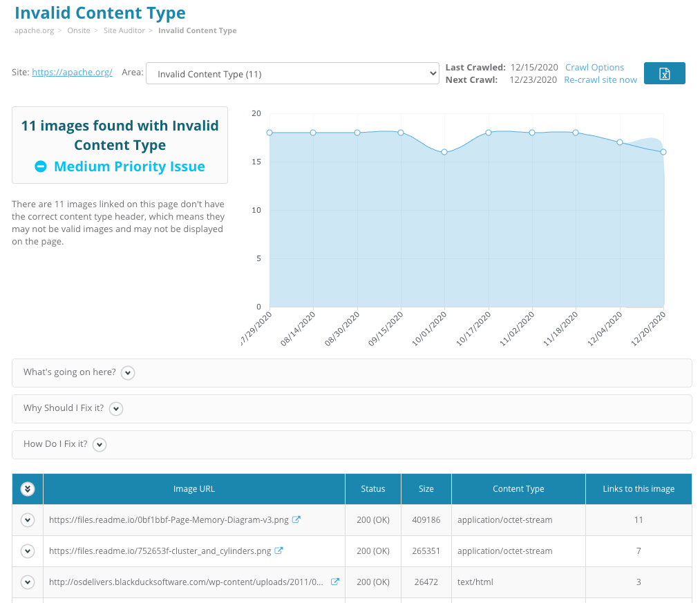Expand row details for Page-Memory-Diagram-v3.png
The width and height of the screenshot is (700, 603).
[x=28, y=519]
